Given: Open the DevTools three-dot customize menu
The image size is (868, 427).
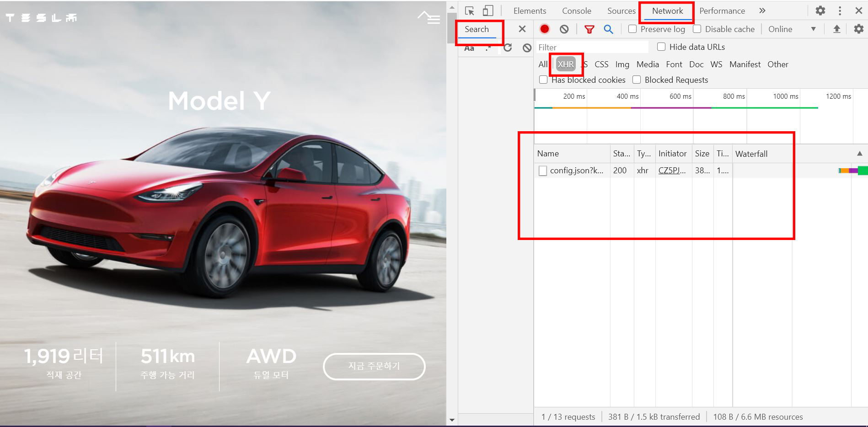Looking at the screenshot, I should [x=840, y=11].
